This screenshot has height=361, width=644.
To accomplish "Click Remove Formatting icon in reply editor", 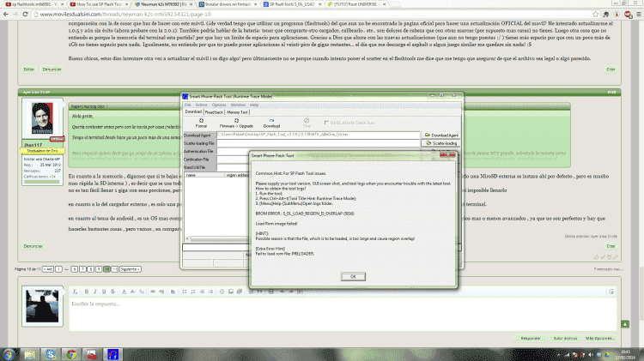I will [x=75, y=292].
